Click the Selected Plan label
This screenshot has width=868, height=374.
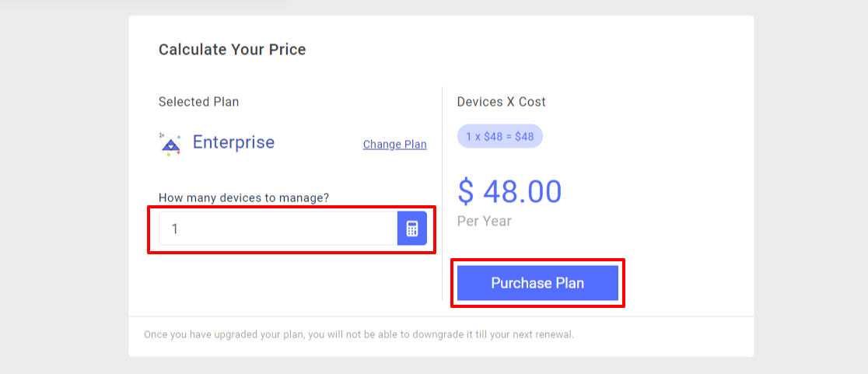click(199, 102)
